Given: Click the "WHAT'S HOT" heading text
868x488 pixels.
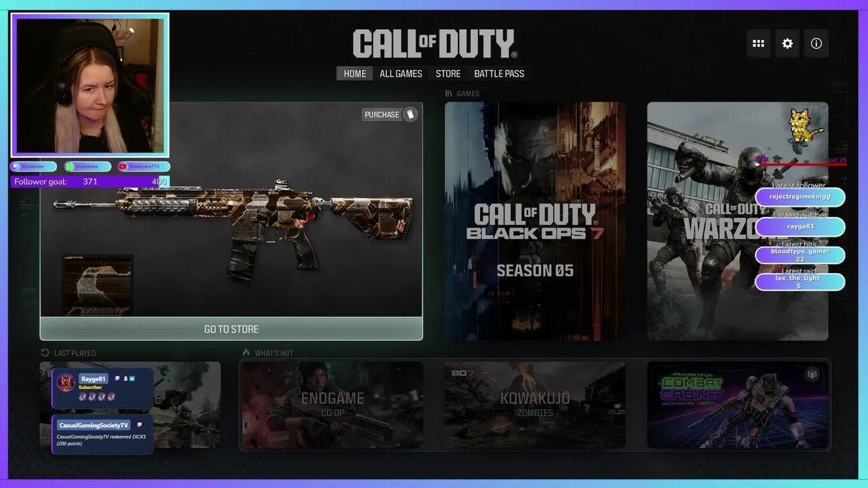Looking at the screenshot, I should click(x=274, y=353).
